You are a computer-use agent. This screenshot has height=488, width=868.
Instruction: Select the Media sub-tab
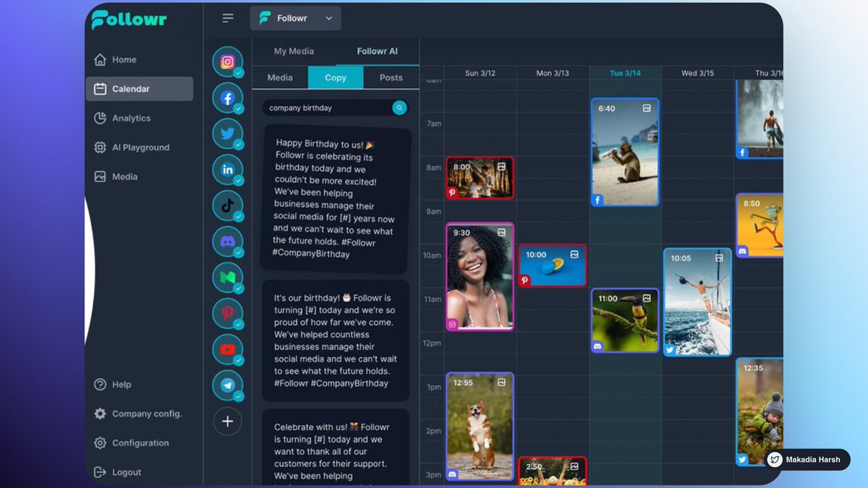(280, 77)
